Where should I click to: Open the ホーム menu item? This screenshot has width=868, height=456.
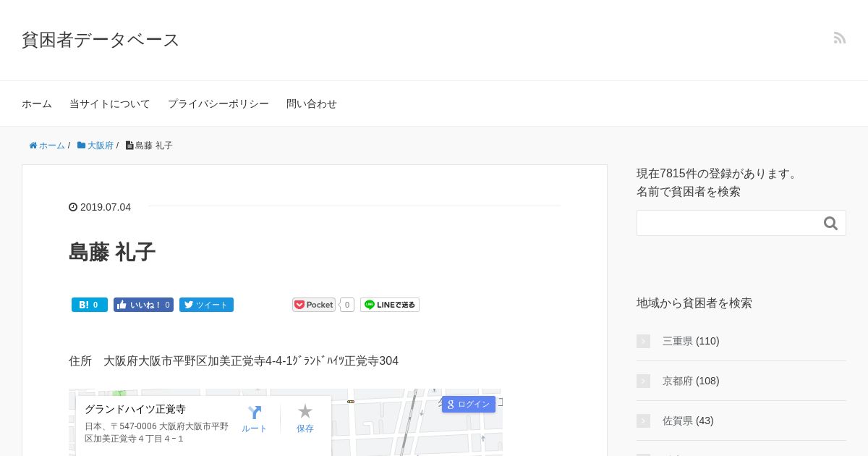[x=37, y=104]
